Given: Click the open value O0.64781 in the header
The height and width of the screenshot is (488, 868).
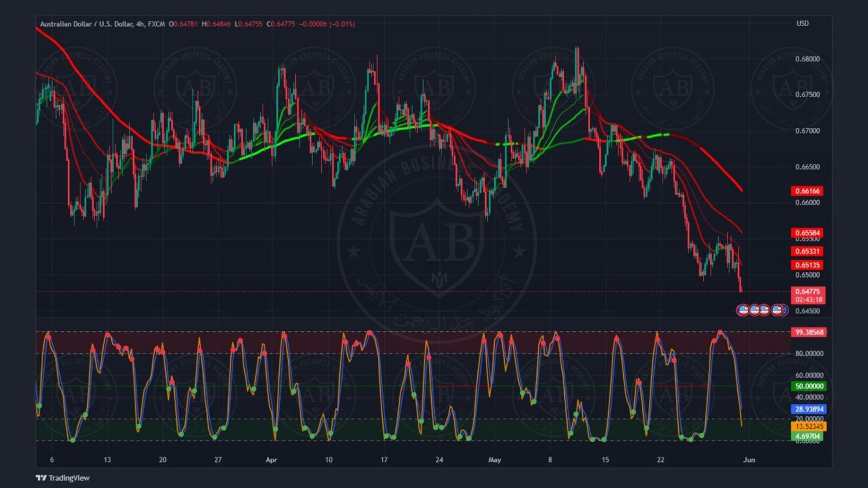Looking at the screenshot, I should tap(183, 24).
